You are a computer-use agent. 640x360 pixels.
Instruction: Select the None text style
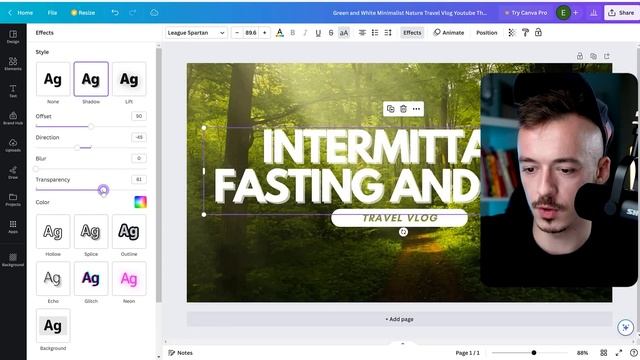(x=53, y=79)
